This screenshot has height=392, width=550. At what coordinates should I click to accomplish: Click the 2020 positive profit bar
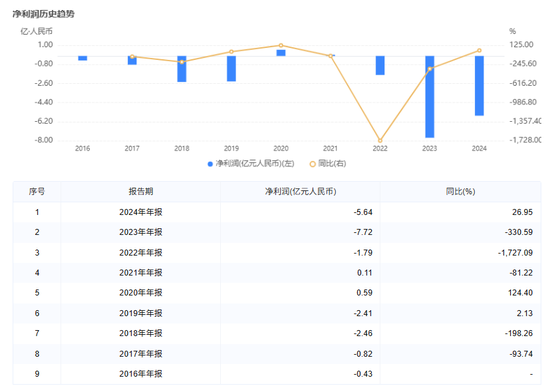(x=281, y=53)
